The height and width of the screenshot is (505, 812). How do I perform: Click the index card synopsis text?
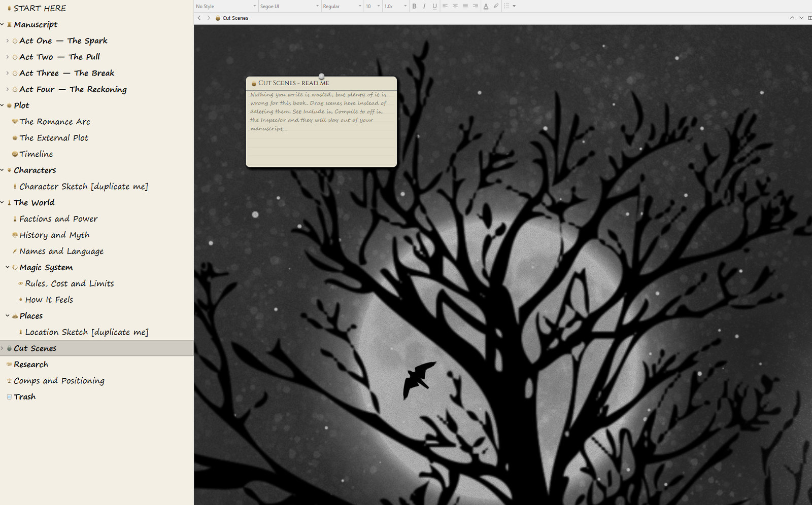(x=319, y=112)
